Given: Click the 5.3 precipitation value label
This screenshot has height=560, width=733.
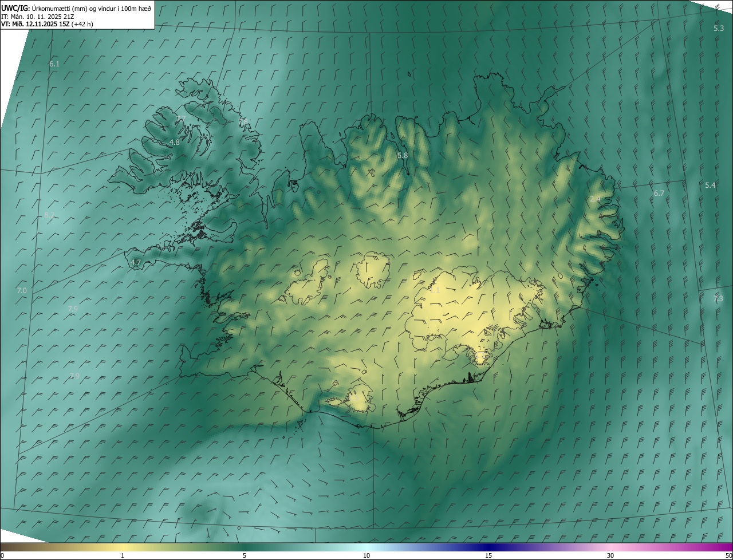Looking at the screenshot, I should tap(719, 29).
